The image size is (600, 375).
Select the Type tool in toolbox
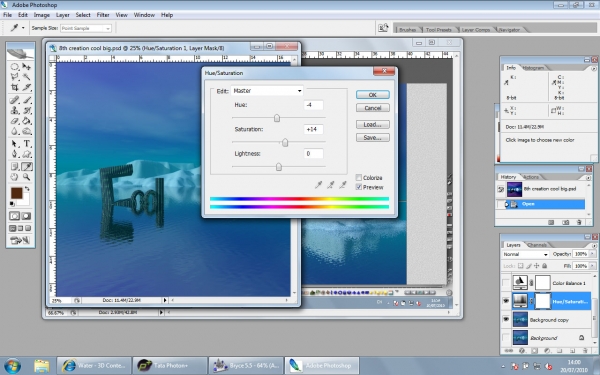(x=27, y=143)
